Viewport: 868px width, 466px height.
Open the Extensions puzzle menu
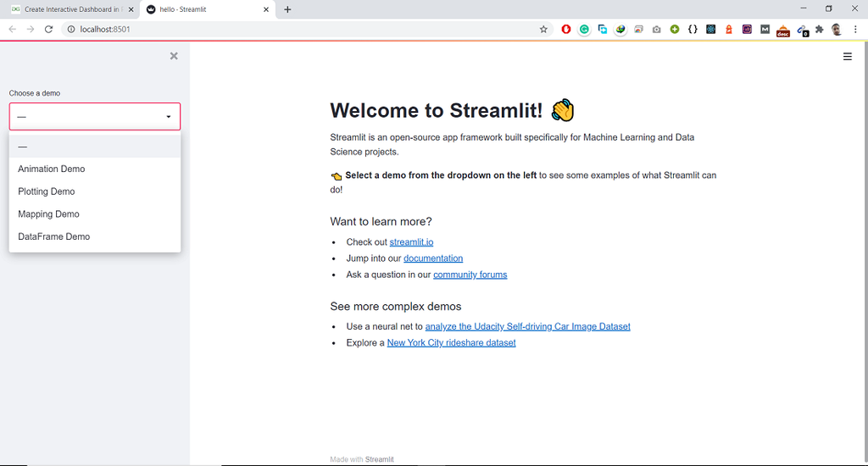click(820, 30)
